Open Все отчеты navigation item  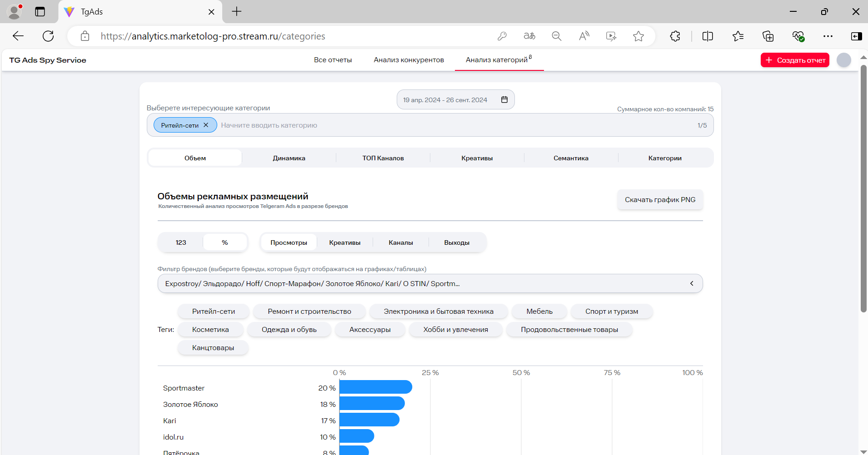click(x=333, y=60)
